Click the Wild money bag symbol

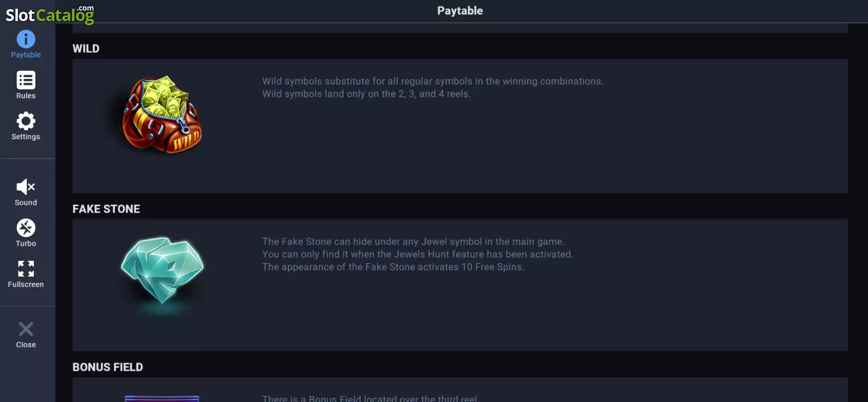(x=162, y=114)
